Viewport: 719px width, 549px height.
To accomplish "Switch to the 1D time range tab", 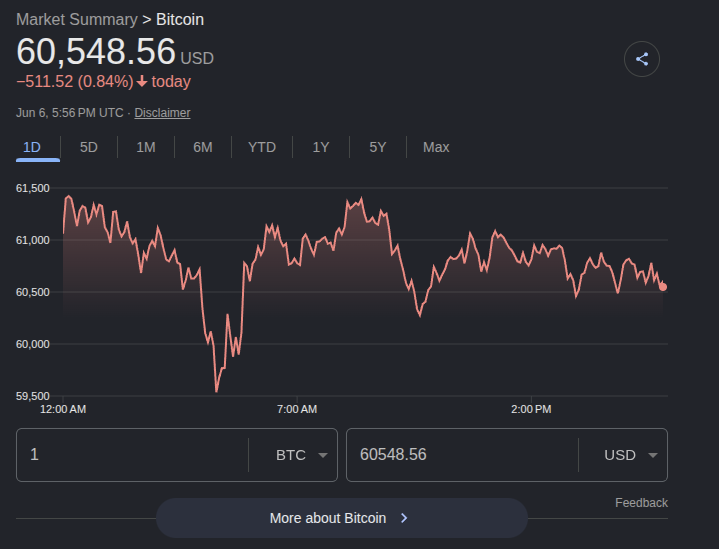I will [x=32, y=147].
